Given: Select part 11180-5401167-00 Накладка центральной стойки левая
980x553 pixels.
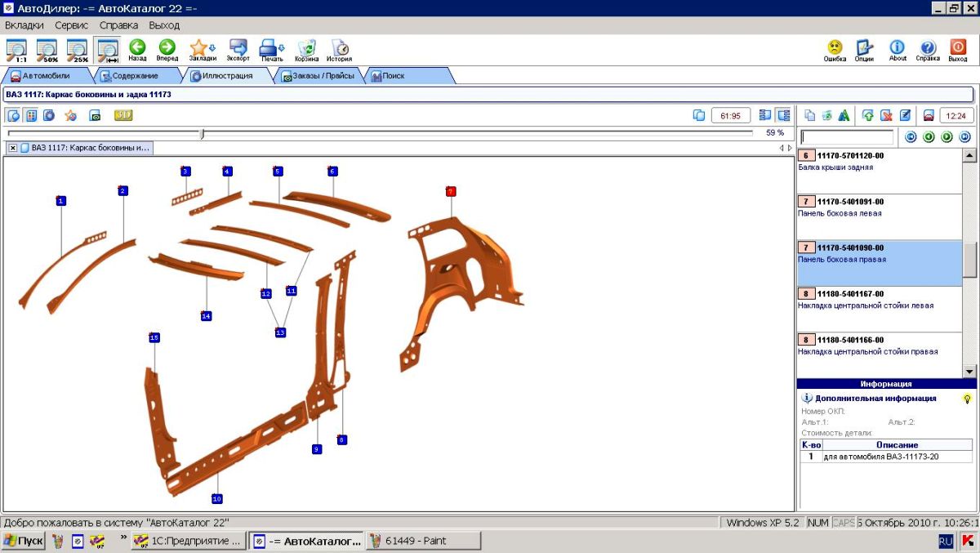Looking at the screenshot, I should (879, 309).
